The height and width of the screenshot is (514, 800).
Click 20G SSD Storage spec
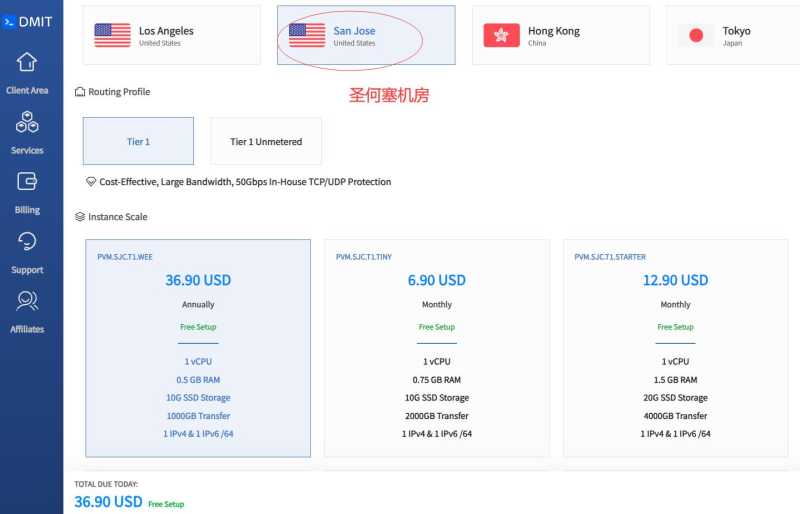pos(676,398)
